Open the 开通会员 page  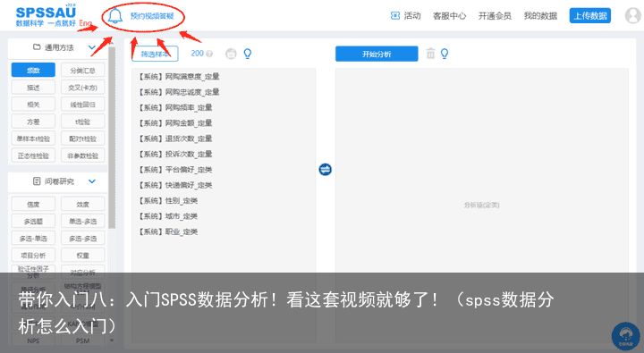[495, 16]
